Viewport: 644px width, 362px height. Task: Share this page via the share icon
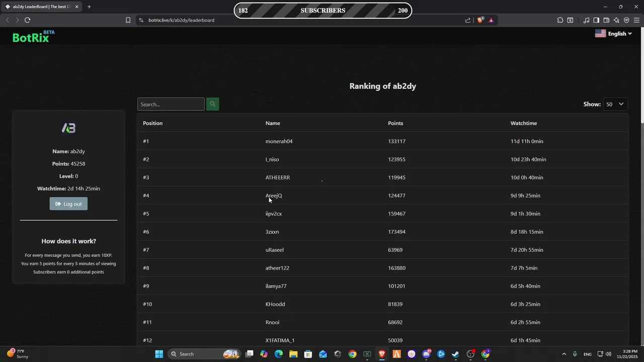pos(468,20)
